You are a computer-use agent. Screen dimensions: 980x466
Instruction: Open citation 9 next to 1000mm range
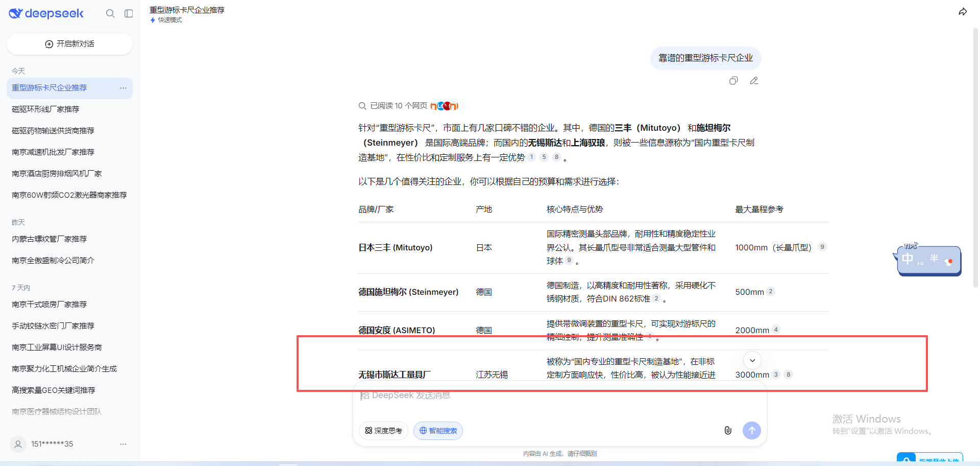pos(822,247)
